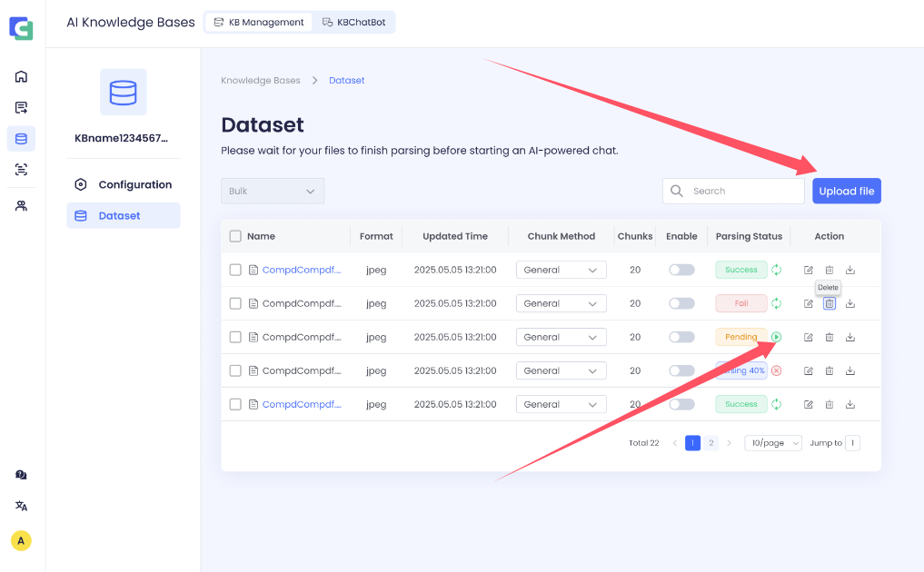The width and height of the screenshot is (924, 572).
Task: Cancel parsing with red X icon
Action: [x=777, y=370]
